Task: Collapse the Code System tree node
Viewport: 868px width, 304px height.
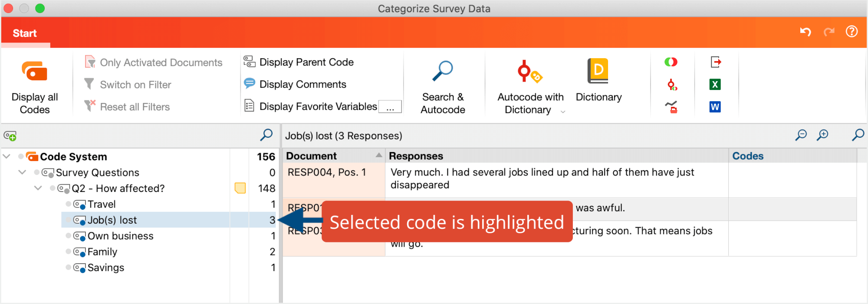Action: click(7, 156)
